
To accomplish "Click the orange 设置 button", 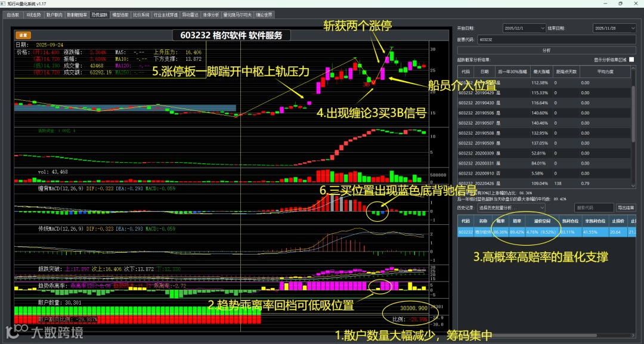I will [x=23, y=35].
